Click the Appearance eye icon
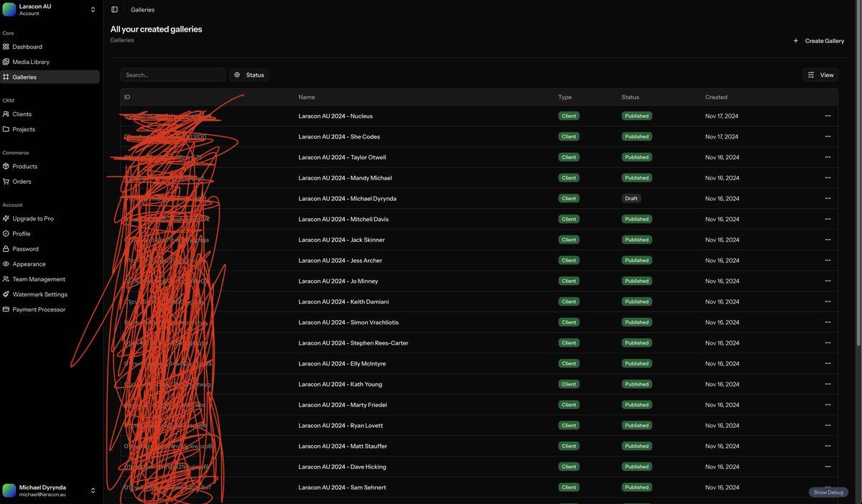This screenshot has width=862, height=504. tap(6, 264)
